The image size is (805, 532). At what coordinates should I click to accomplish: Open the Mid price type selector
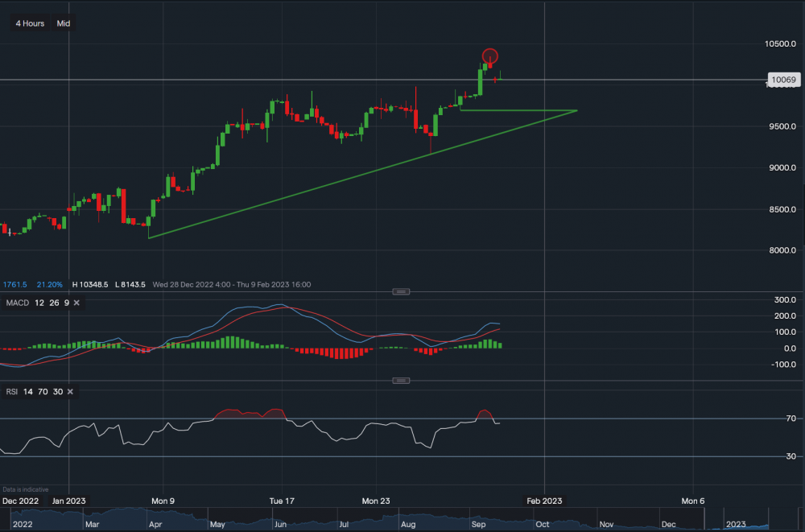click(63, 23)
